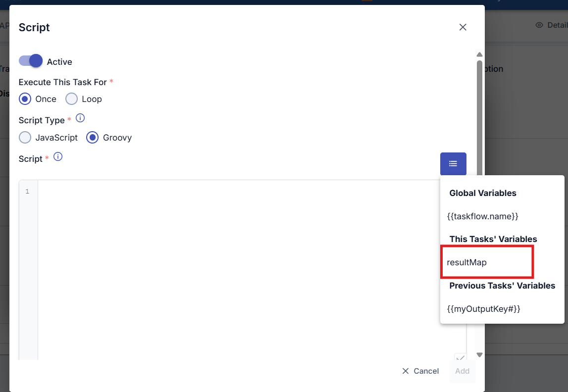Click the info icon beside Script Type

click(x=80, y=118)
